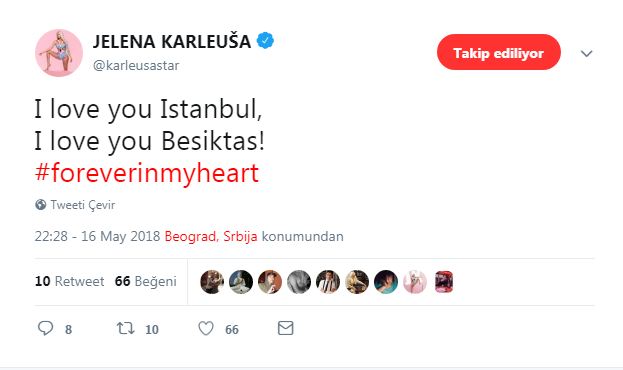Click the pink liker avatar second from last
Image resolution: width=623 pixels, height=370 pixels.
(415, 282)
